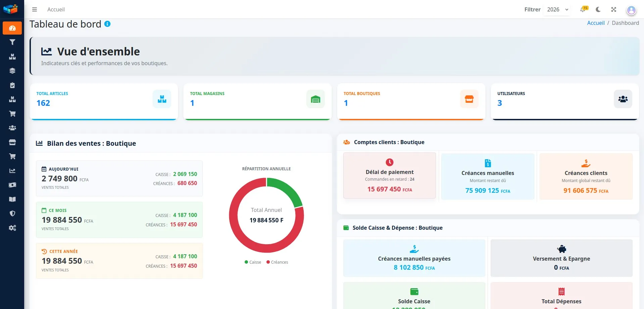Viewport: 644px width, 309px height.
Task: Open the cart icon just below the store icon
Action: [x=12, y=157]
